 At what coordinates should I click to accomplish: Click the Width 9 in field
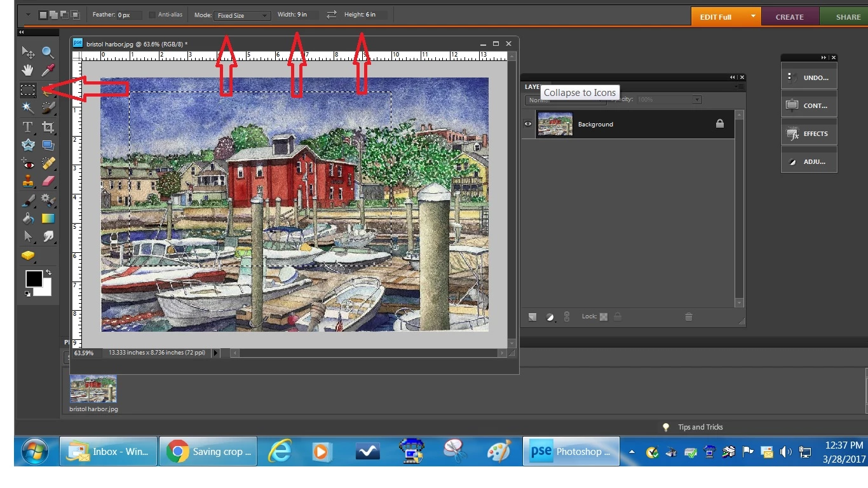308,15
